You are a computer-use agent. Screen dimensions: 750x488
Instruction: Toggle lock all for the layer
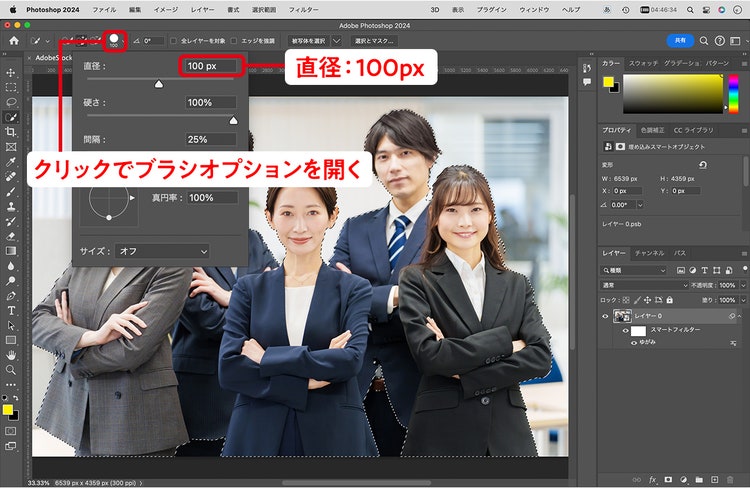670,300
